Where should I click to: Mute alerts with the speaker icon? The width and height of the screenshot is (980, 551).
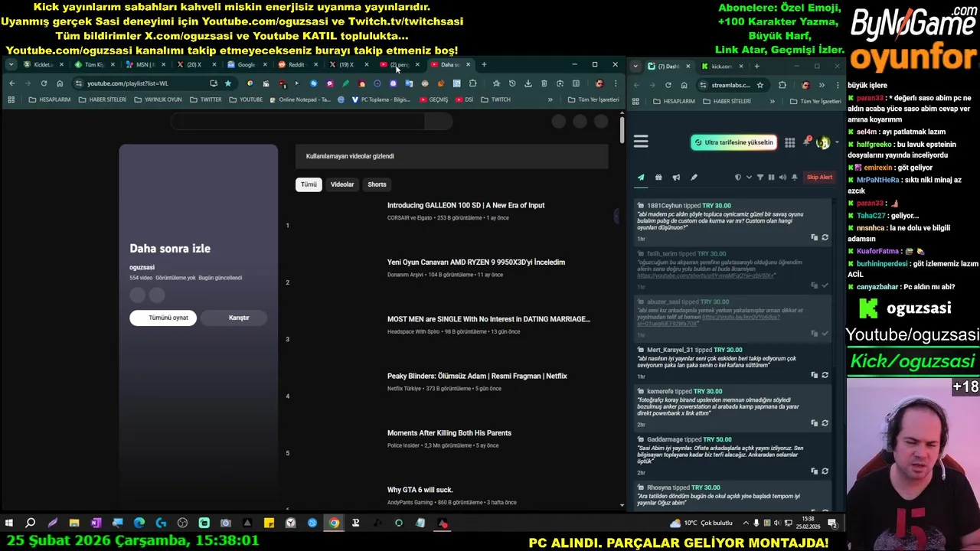pos(782,178)
